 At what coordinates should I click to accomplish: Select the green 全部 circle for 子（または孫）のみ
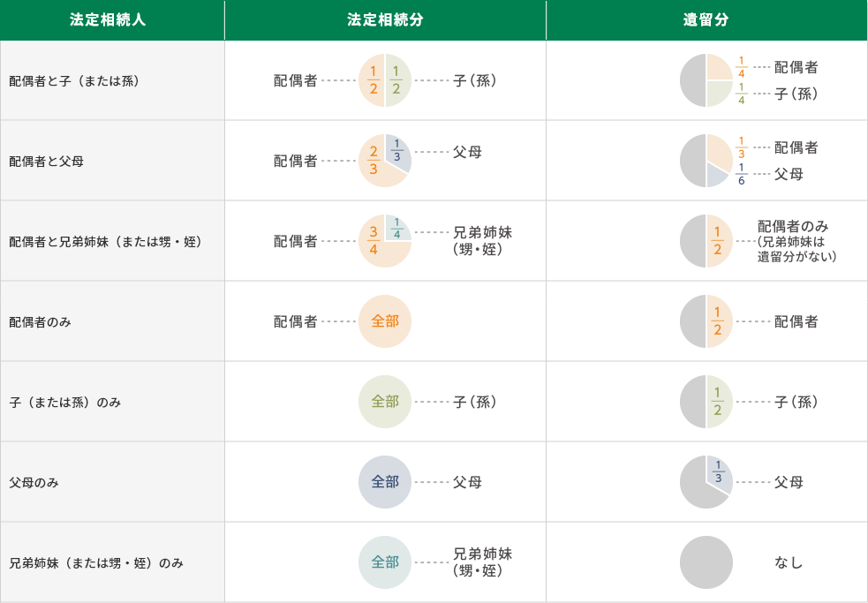point(386,401)
